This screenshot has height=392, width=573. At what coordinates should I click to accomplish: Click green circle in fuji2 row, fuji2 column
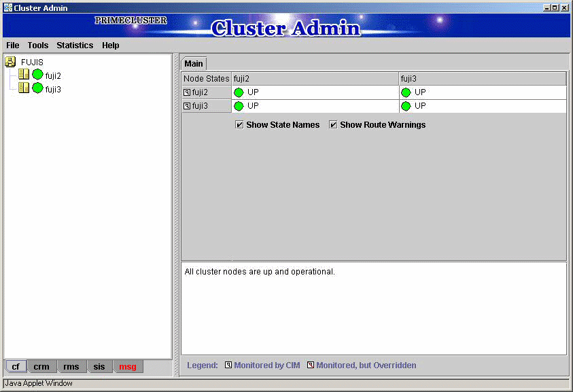(239, 93)
